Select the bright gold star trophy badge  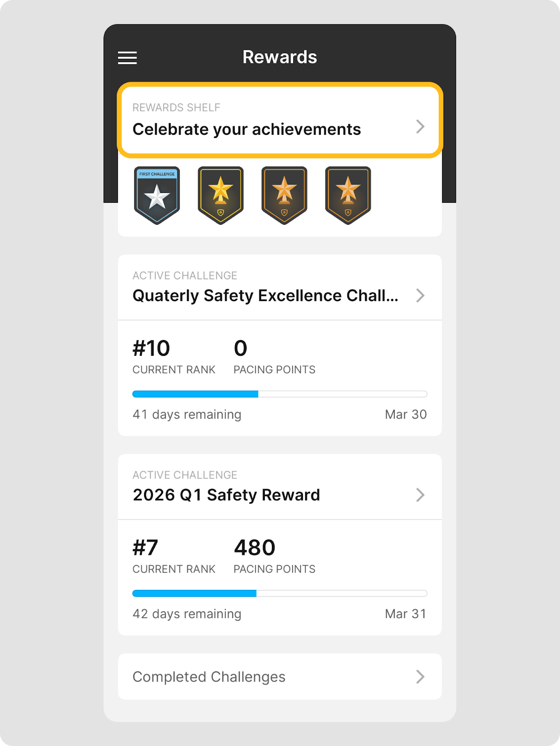click(x=221, y=195)
